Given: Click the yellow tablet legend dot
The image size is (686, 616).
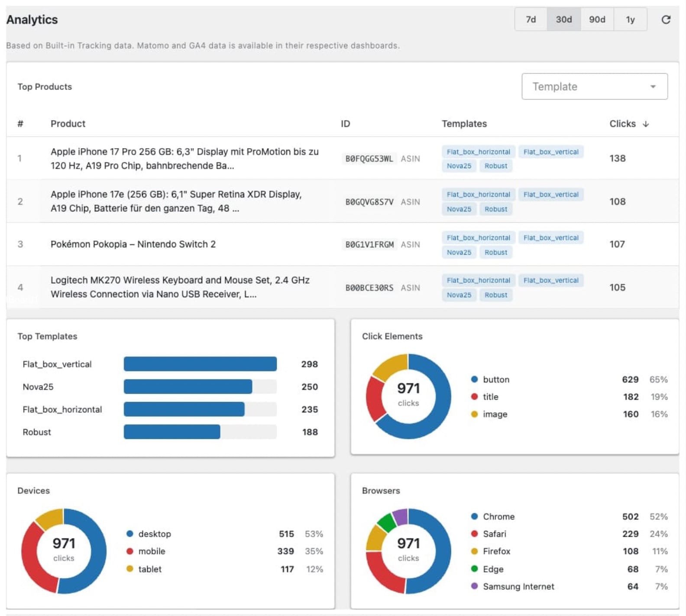Looking at the screenshot, I should click(129, 569).
